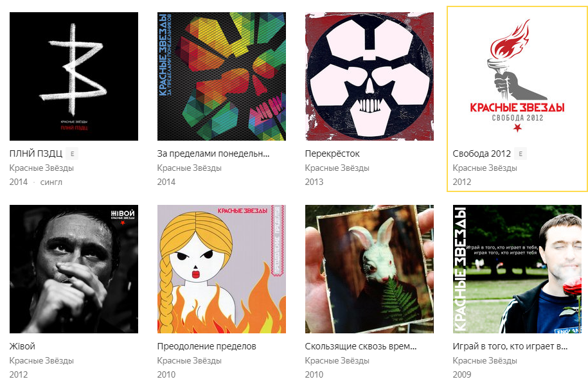This screenshot has height=386, width=588.
Task: Click the explicit badge beside Свобода 2012
Action: click(521, 154)
